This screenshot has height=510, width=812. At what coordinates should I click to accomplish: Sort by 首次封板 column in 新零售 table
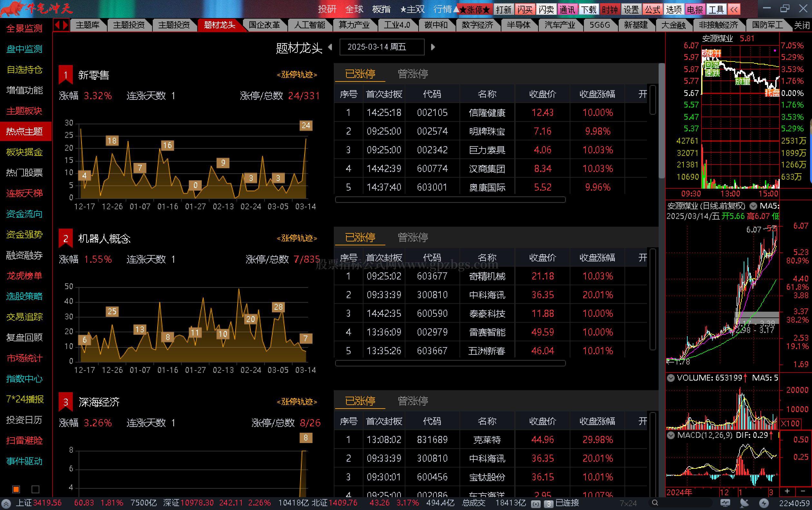tap(384, 94)
